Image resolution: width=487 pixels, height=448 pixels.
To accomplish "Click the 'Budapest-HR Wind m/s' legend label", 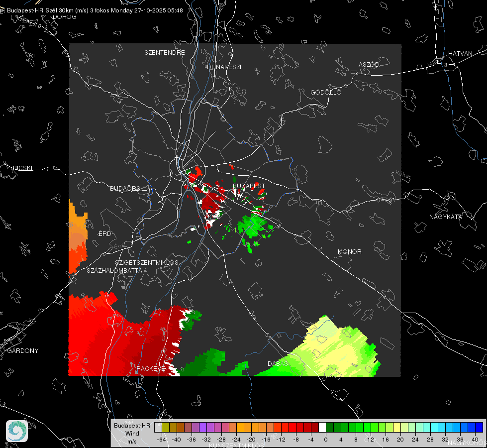I will pos(132,434).
